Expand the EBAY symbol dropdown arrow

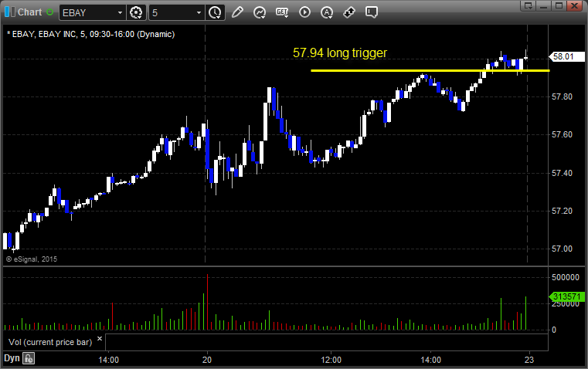click(x=120, y=12)
